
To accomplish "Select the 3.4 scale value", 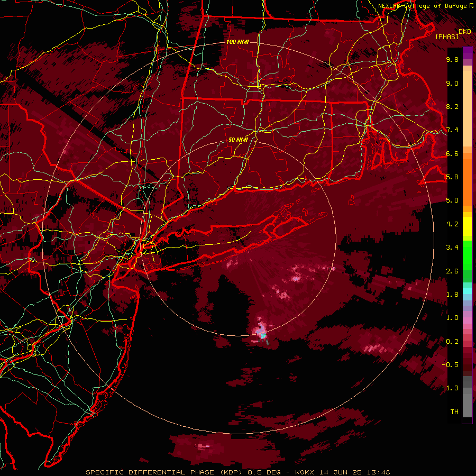I will (452, 248).
